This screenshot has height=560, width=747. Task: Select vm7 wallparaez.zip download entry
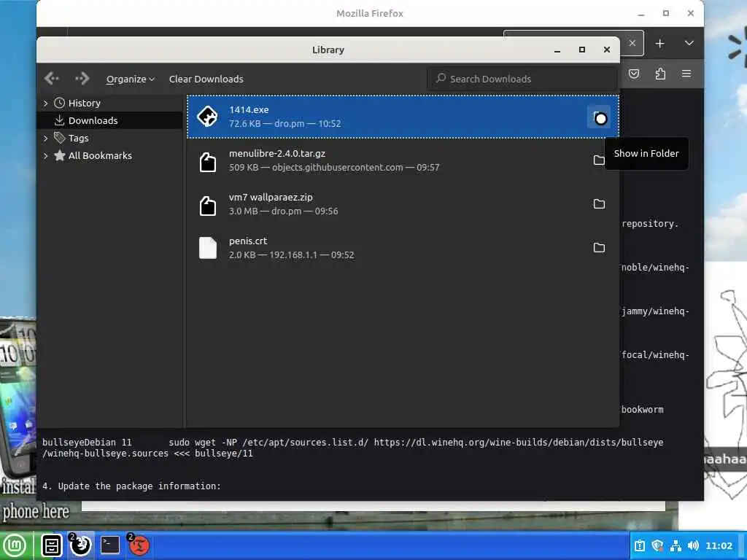coord(403,204)
